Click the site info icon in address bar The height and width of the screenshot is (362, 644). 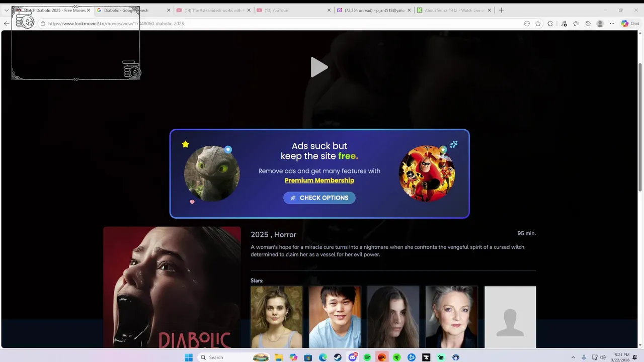(43, 24)
